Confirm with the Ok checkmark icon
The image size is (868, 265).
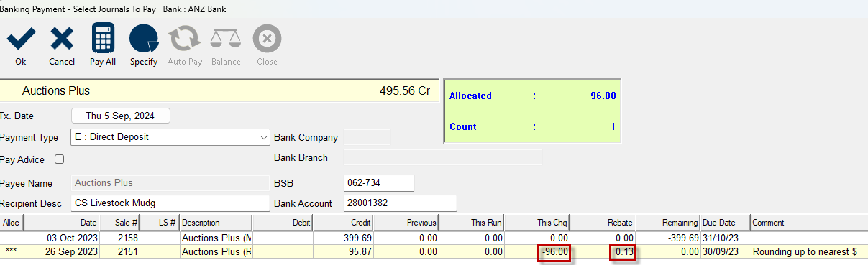pos(20,39)
